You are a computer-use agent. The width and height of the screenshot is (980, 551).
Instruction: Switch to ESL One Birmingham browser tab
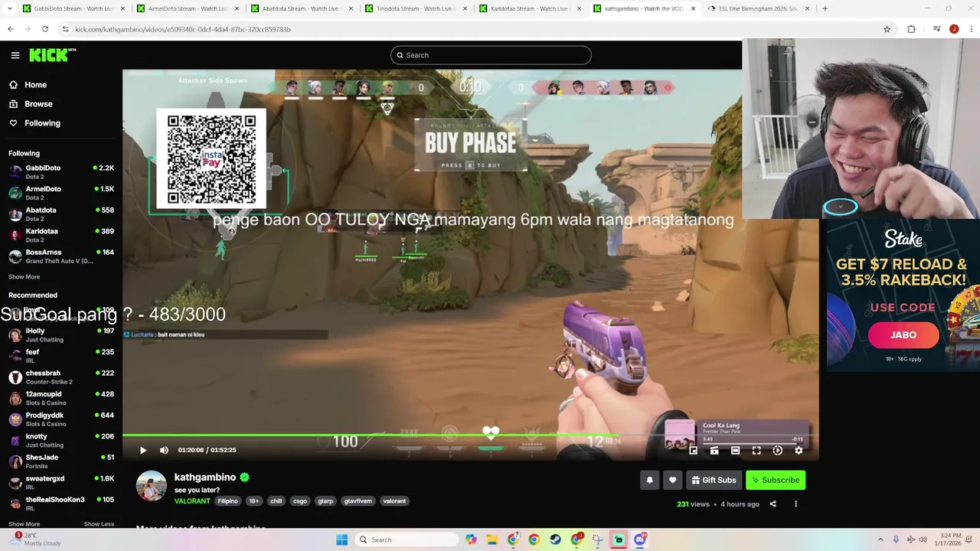point(758,8)
